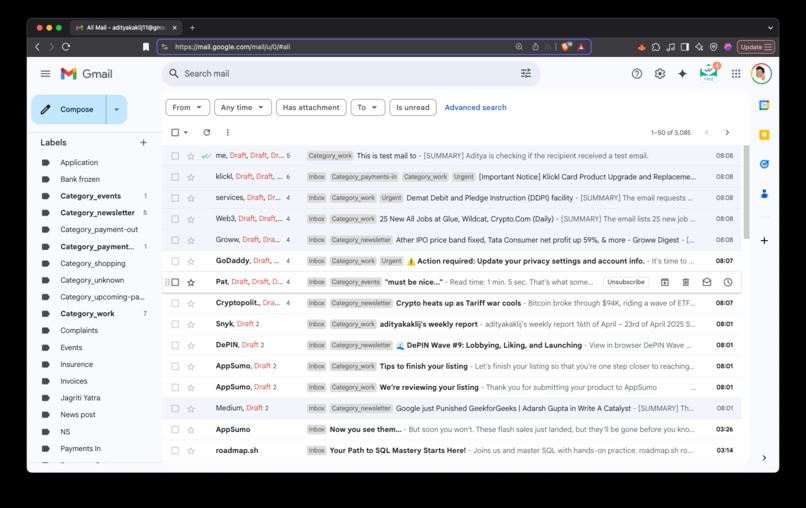Viewport: 806px width, 508px height.
Task: Click the Gemini sparkle icon
Action: click(x=682, y=74)
